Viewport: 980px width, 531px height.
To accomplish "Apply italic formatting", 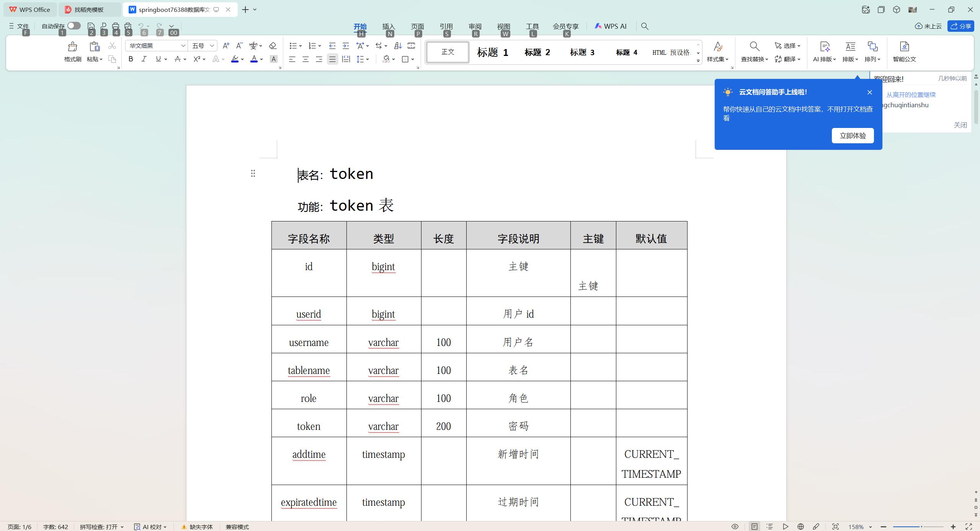I will pos(144,59).
